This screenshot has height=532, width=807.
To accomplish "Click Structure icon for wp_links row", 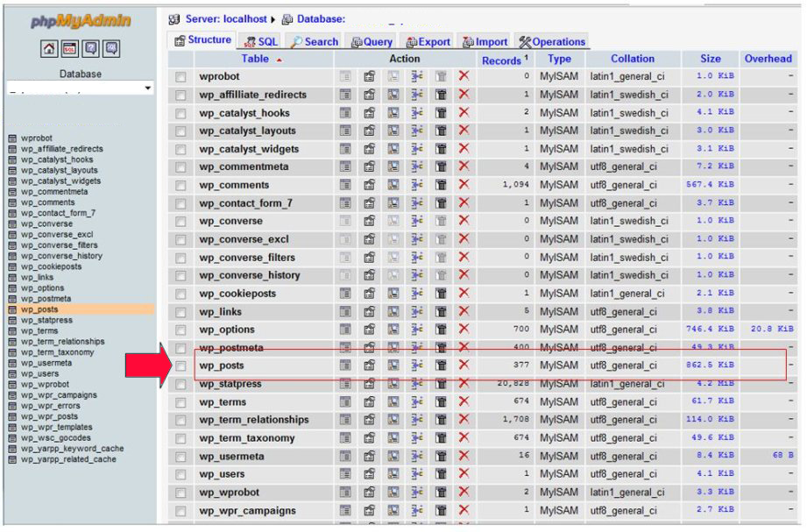I will pyautogui.click(x=369, y=311).
